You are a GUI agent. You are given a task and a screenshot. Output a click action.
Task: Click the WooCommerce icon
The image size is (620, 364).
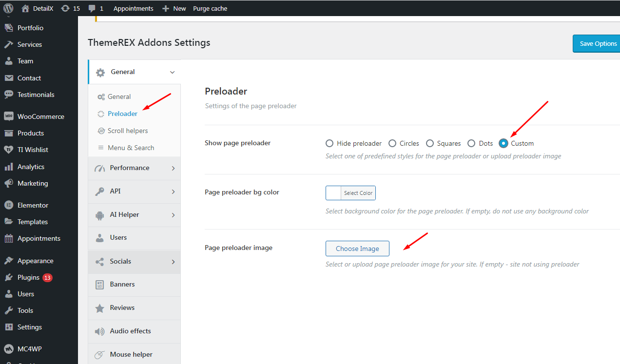9,116
